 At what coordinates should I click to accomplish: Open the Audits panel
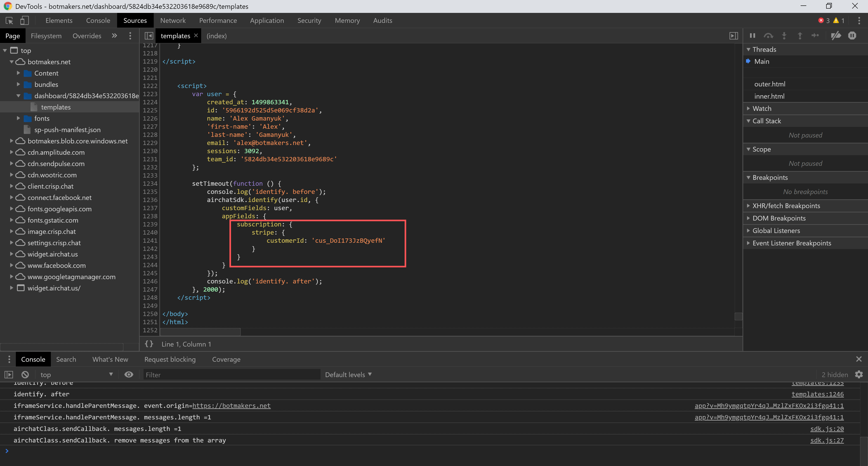point(382,21)
